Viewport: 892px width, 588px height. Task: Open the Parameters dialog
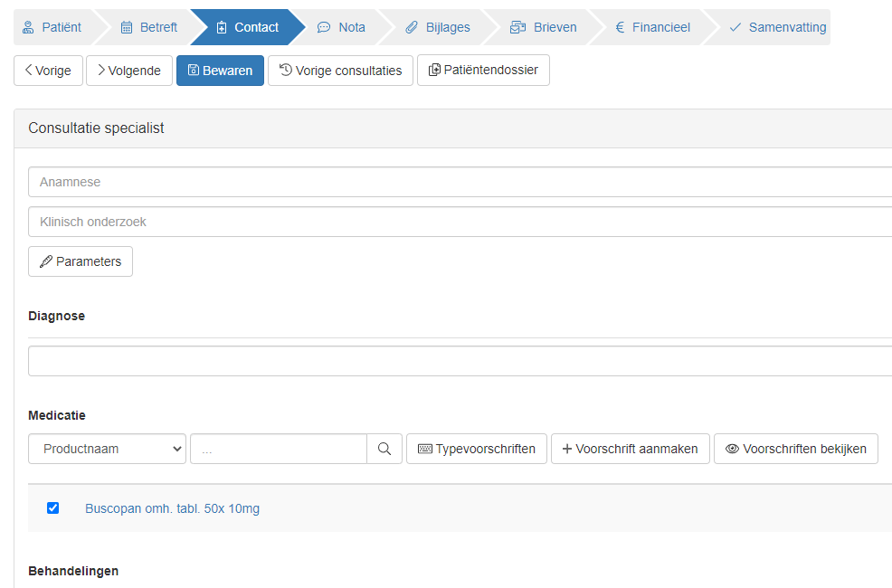81,261
